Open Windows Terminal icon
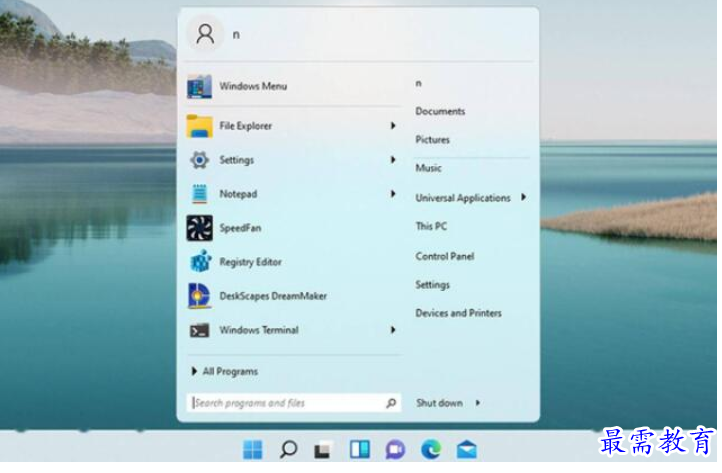 [199, 330]
